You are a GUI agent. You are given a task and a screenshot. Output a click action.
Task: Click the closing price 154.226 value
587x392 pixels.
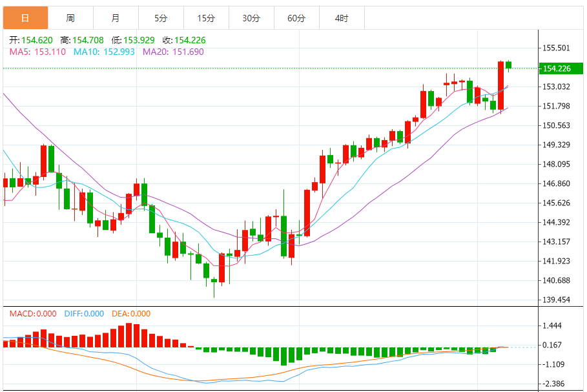click(x=190, y=40)
